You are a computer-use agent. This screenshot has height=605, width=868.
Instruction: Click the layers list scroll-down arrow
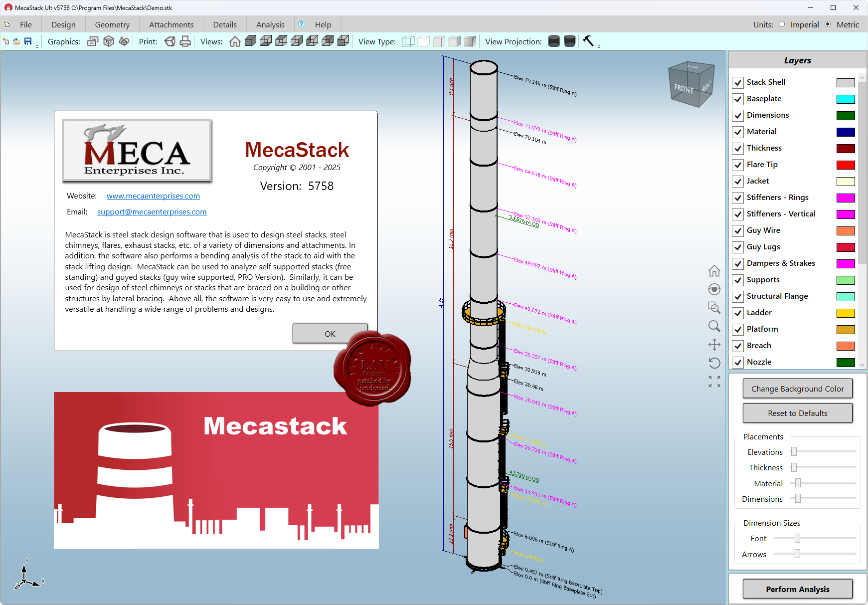click(x=863, y=365)
